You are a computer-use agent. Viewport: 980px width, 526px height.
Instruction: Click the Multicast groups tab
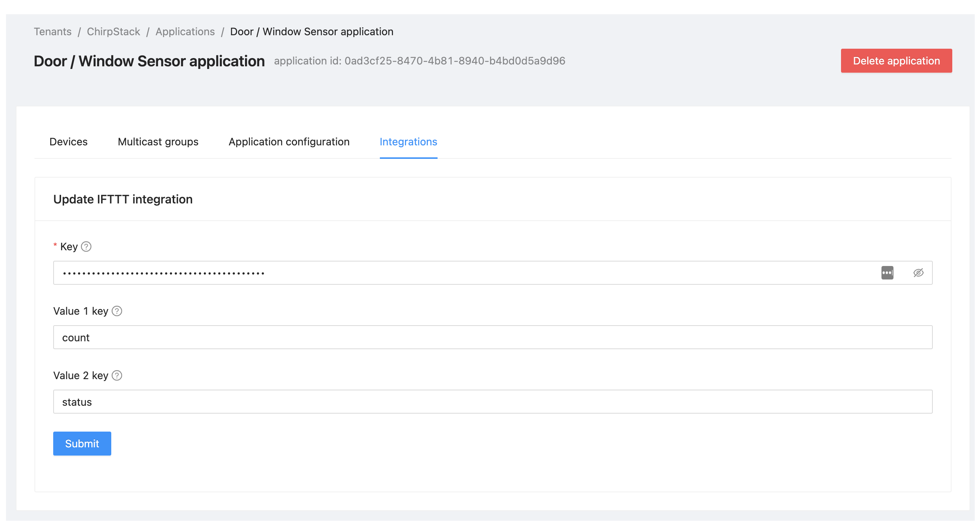tap(157, 141)
